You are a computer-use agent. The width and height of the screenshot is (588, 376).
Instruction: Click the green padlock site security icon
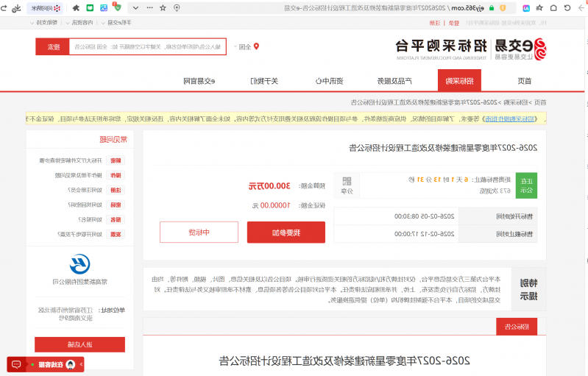coord(492,8)
